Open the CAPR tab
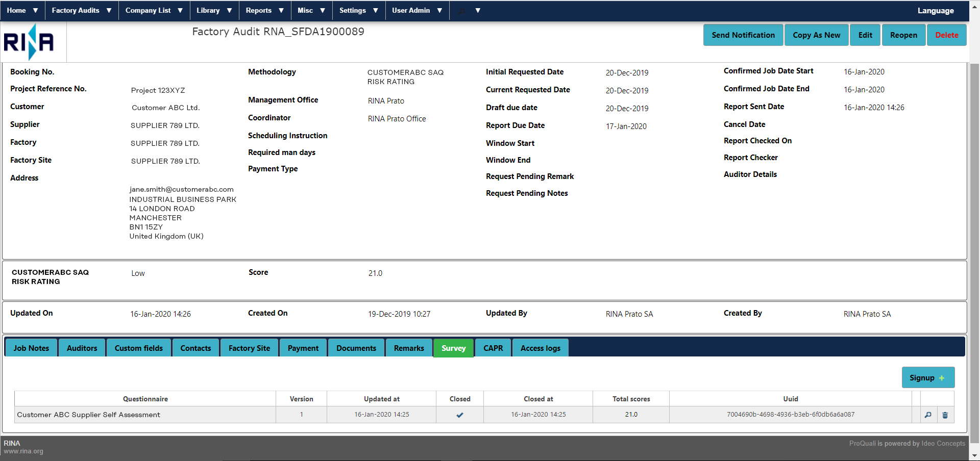This screenshot has width=980, height=461. tap(493, 348)
